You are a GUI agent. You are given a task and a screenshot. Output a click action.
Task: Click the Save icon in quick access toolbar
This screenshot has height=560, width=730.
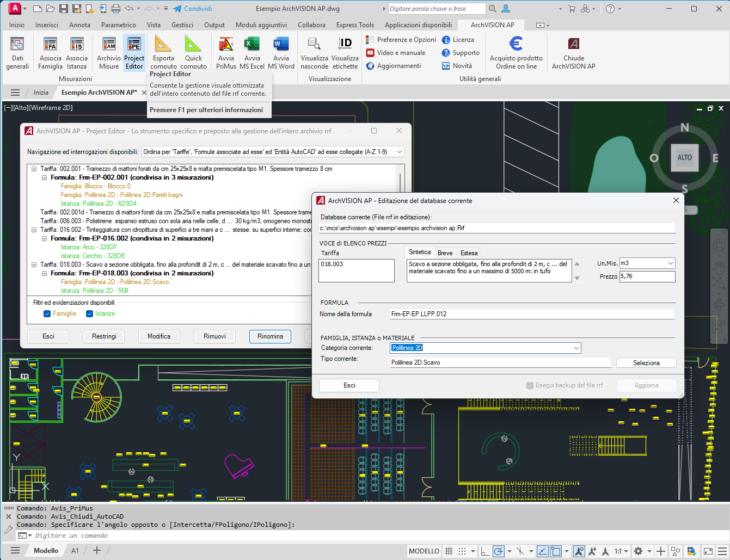coord(63,9)
